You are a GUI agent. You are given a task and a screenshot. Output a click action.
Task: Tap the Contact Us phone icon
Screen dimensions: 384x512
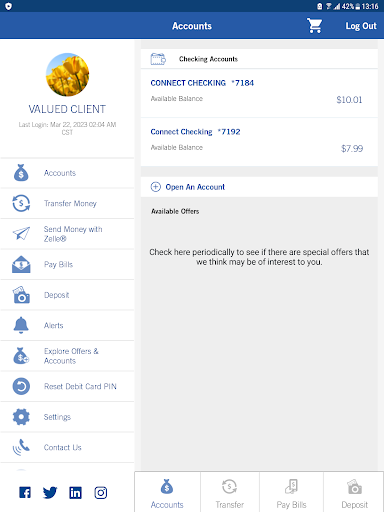coord(21,447)
